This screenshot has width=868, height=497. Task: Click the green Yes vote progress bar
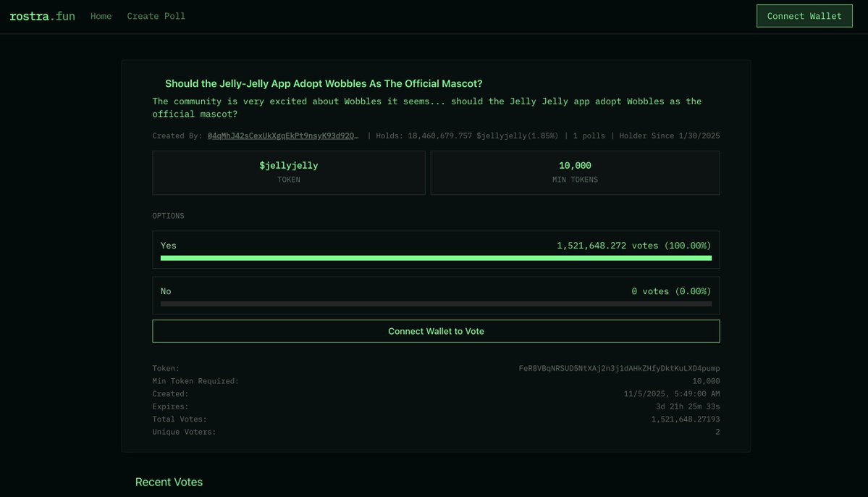pos(436,258)
